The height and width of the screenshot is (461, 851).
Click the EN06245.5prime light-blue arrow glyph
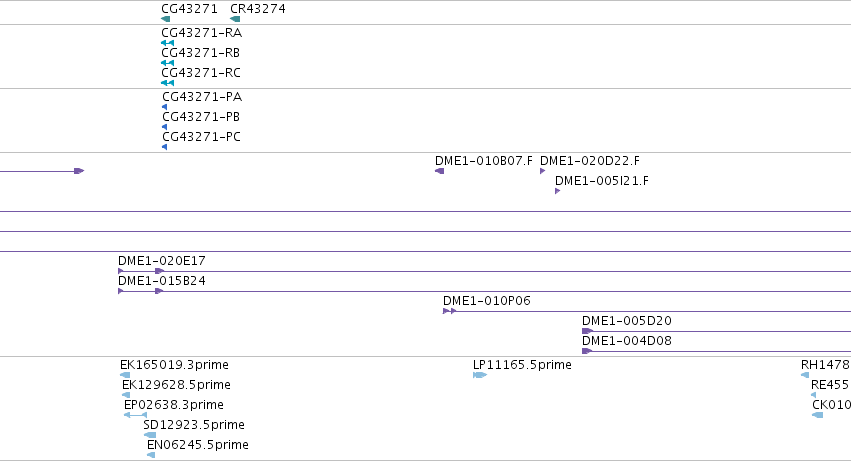pos(151,455)
